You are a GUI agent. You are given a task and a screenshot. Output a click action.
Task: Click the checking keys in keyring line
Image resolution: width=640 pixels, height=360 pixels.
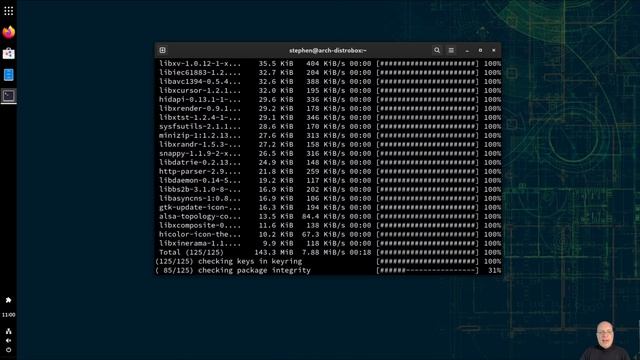[328, 261]
